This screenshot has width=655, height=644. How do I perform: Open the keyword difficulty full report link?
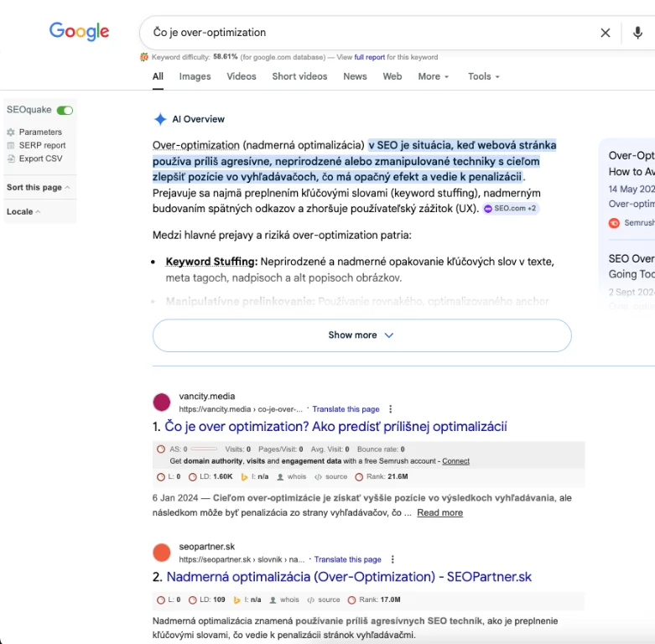(x=369, y=58)
